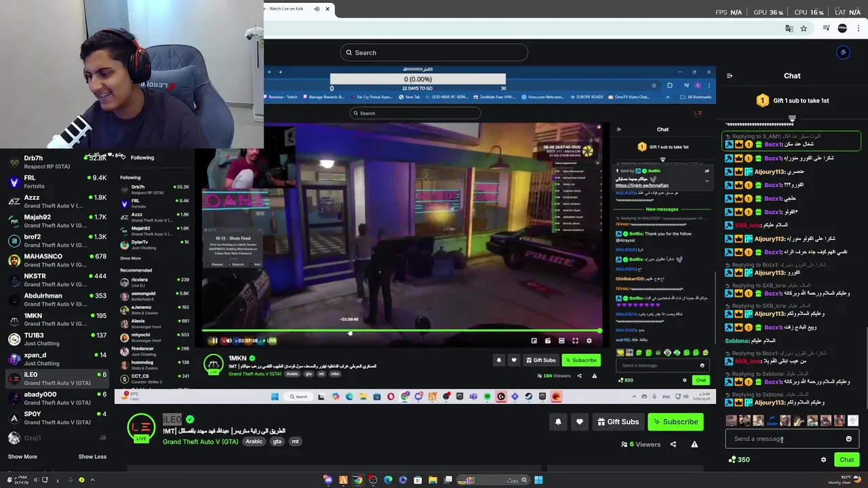This screenshot has width=868, height=488.
Task: Click the green Chat send button
Action: [x=846, y=460]
